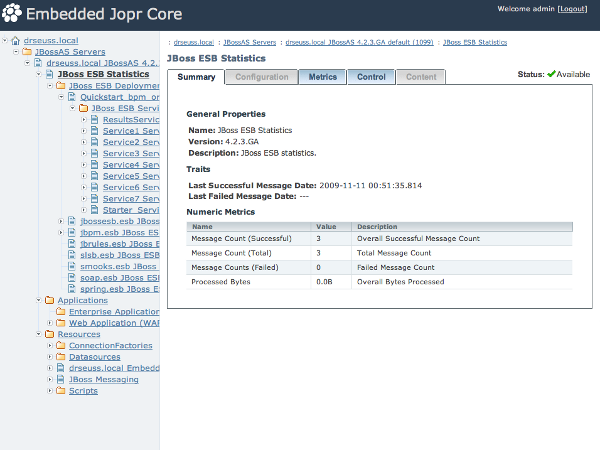The width and height of the screenshot is (600, 450).
Task: Click 'Message Count (Total)' cell
Action: click(231, 253)
